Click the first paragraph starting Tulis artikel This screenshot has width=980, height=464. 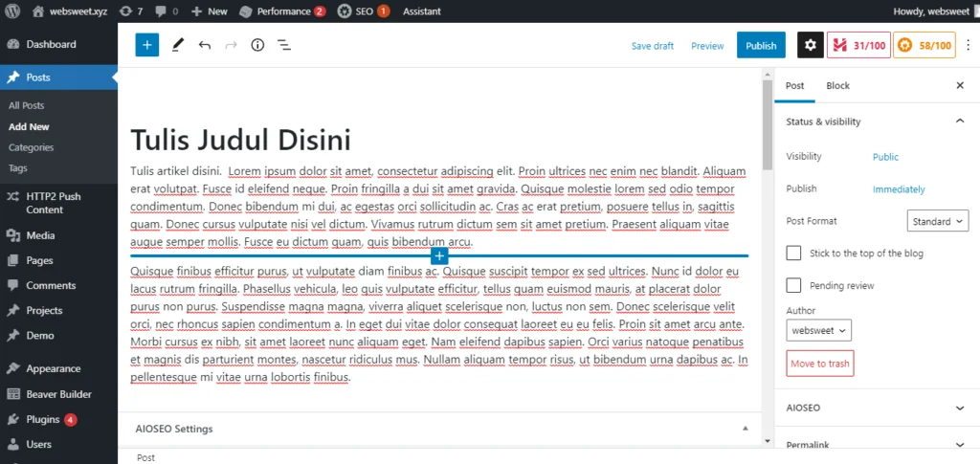[439, 206]
